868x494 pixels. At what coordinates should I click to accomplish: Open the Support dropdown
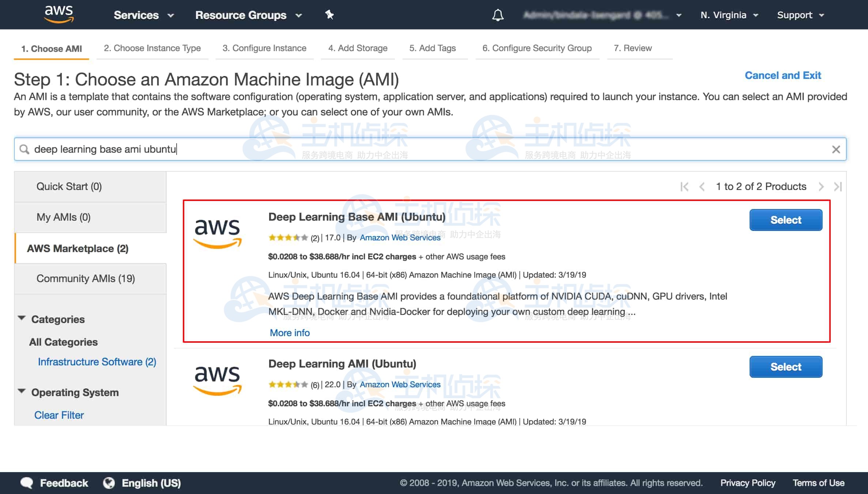[800, 15]
